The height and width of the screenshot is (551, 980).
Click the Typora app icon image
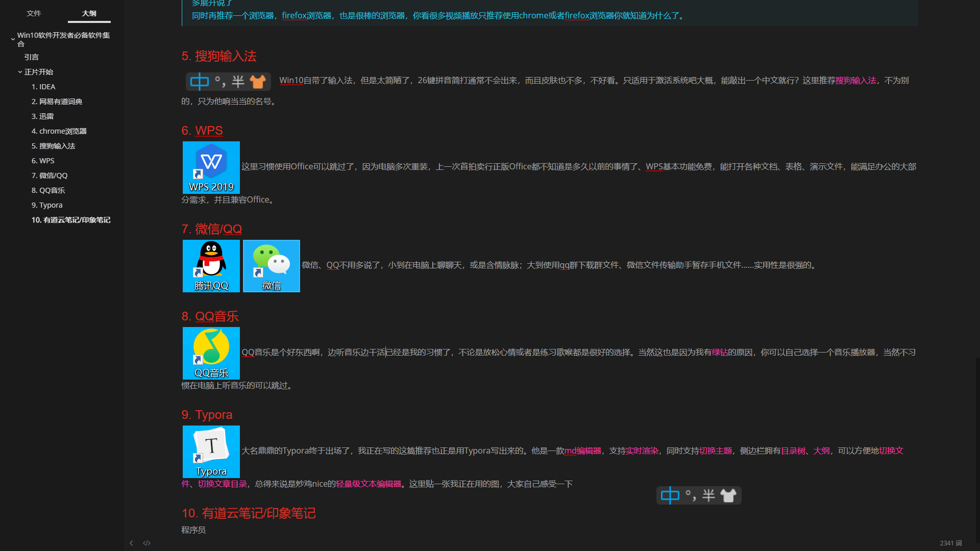point(211,452)
